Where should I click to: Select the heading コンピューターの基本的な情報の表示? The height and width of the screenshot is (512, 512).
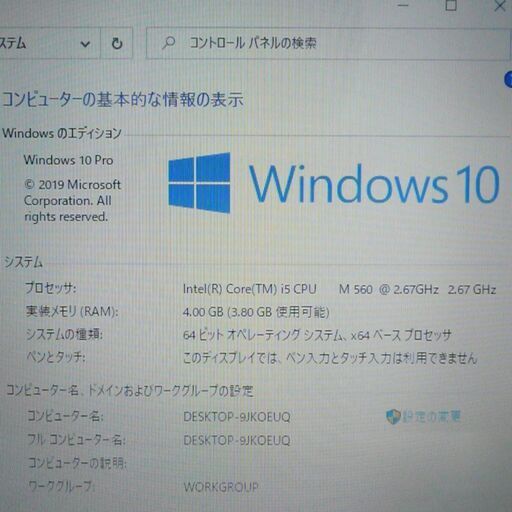123,100
